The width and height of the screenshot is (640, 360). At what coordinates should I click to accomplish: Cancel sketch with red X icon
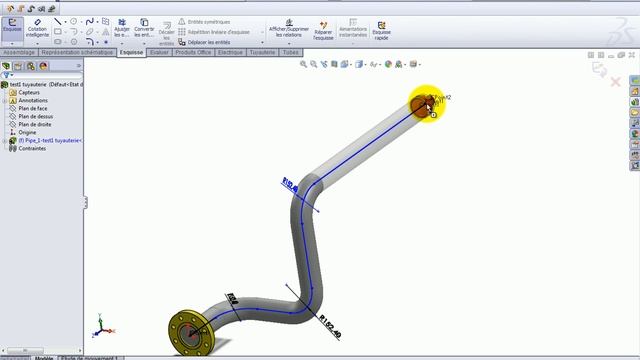click(x=616, y=82)
